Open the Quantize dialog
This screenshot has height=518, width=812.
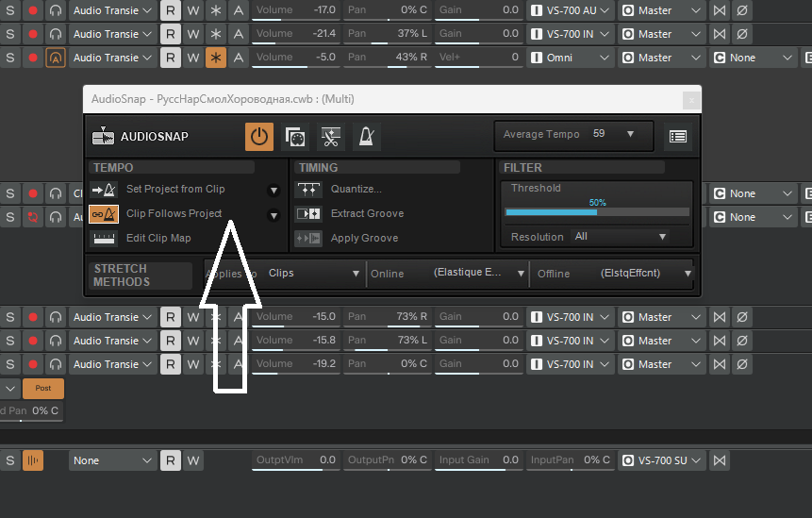[x=308, y=190]
